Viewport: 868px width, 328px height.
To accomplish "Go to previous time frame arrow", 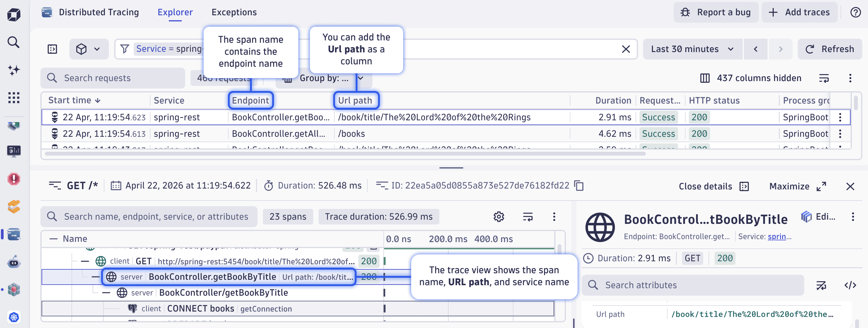I will point(756,49).
